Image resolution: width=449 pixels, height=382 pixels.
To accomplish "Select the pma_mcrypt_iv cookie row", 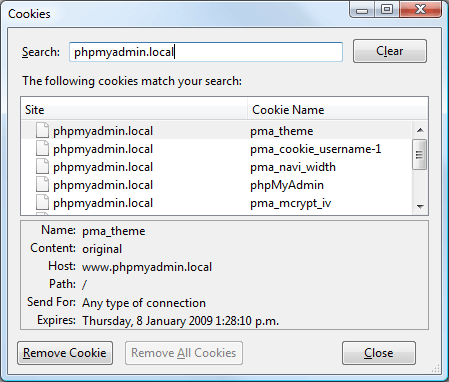I will (217, 203).
